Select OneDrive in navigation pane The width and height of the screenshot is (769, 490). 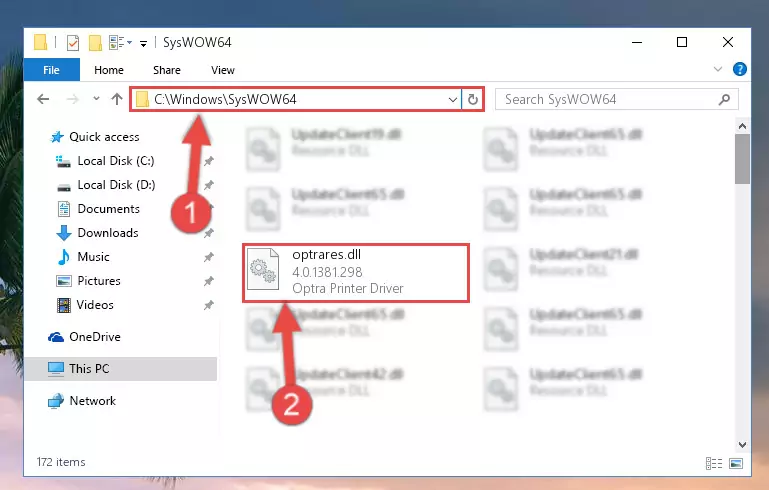pyautogui.click(x=95, y=337)
